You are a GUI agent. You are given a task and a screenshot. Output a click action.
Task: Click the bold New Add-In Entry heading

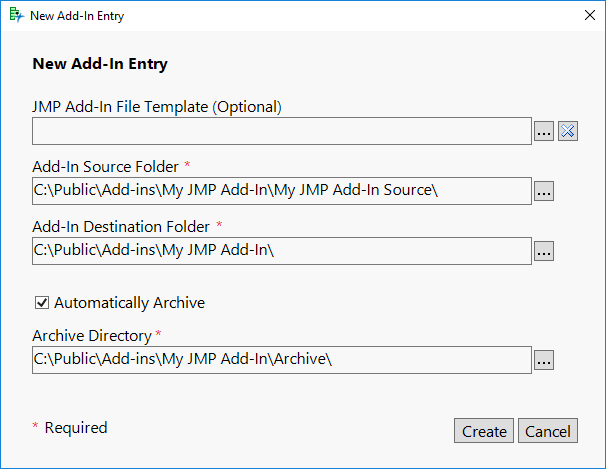coord(100,64)
